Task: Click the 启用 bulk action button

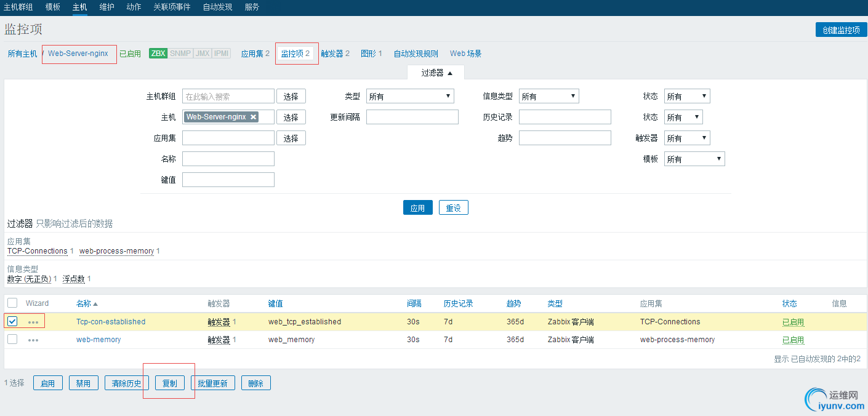Action: (48, 383)
